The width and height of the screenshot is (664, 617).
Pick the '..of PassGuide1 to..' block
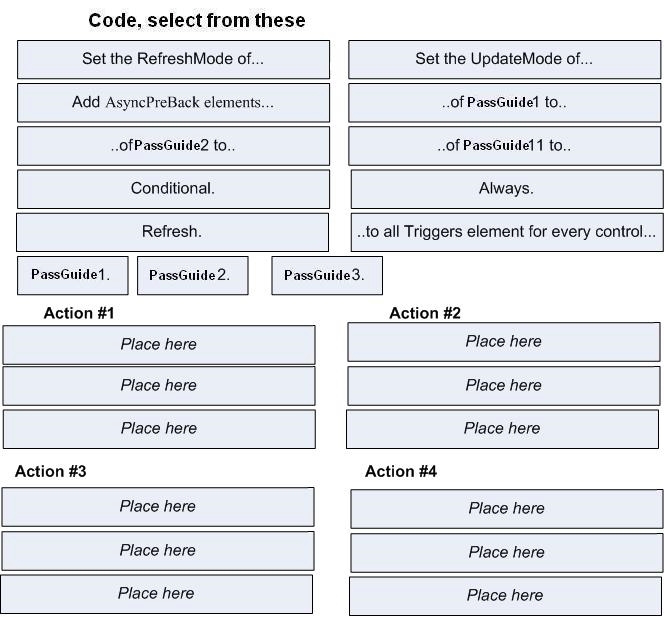[504, 103]
